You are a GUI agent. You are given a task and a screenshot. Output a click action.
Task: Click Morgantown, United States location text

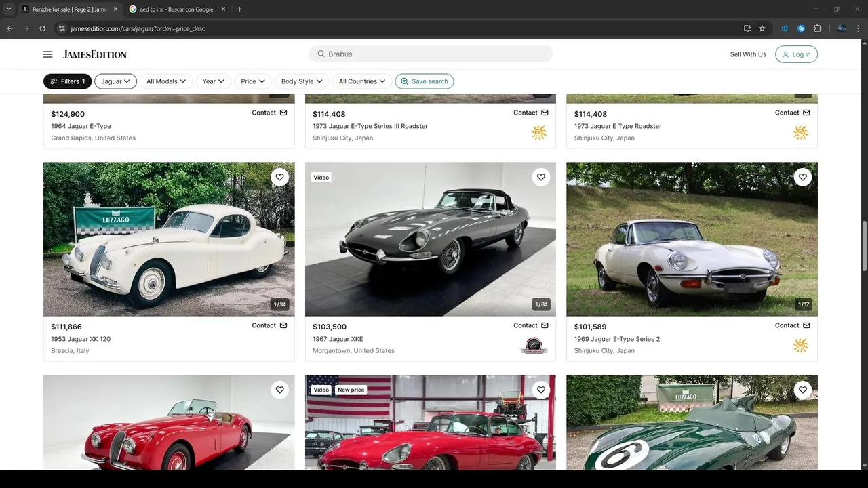[x=353, y=351]
